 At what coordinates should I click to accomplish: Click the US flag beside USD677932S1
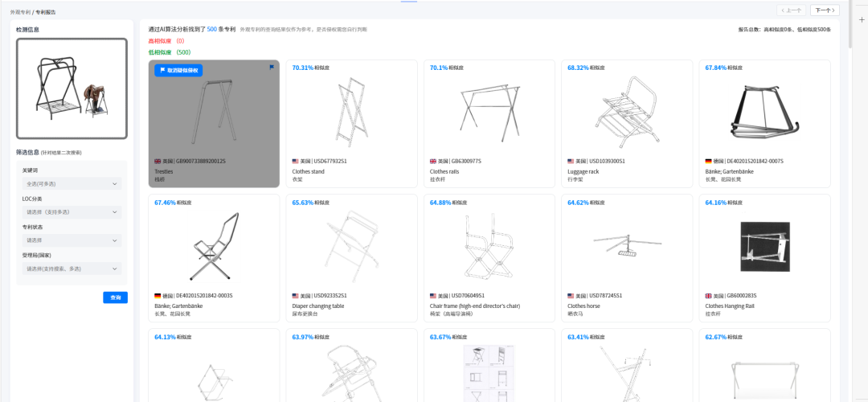tap(295, 161)
